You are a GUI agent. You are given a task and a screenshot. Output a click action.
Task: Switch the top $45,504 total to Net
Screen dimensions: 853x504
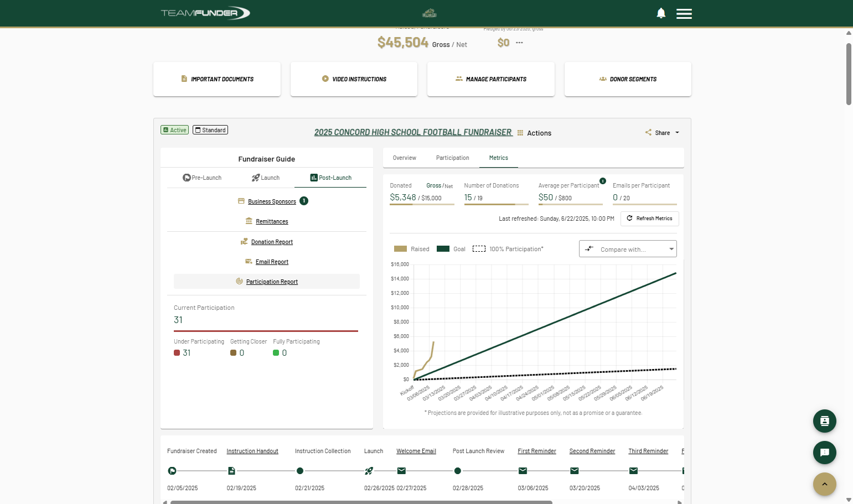coord(462,45)
